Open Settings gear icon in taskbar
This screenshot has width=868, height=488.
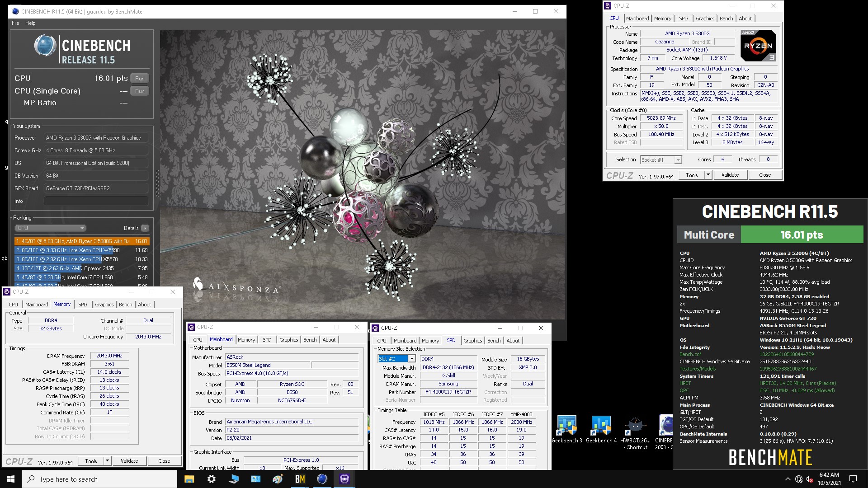click(211, 479)
